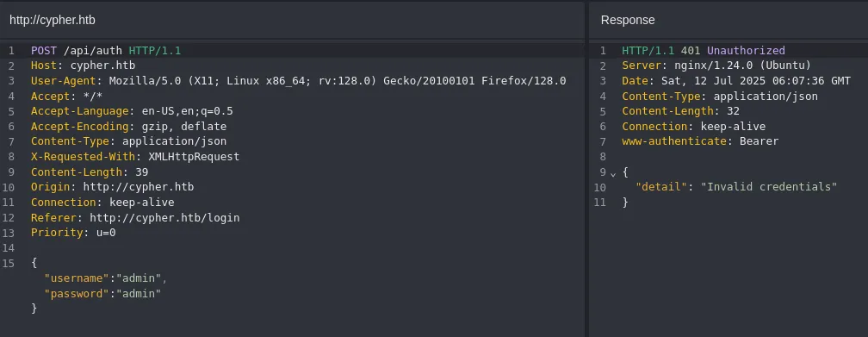Click line number 1 in response gutter
Viewport: 868px width, 337px height.
(603, 51)
